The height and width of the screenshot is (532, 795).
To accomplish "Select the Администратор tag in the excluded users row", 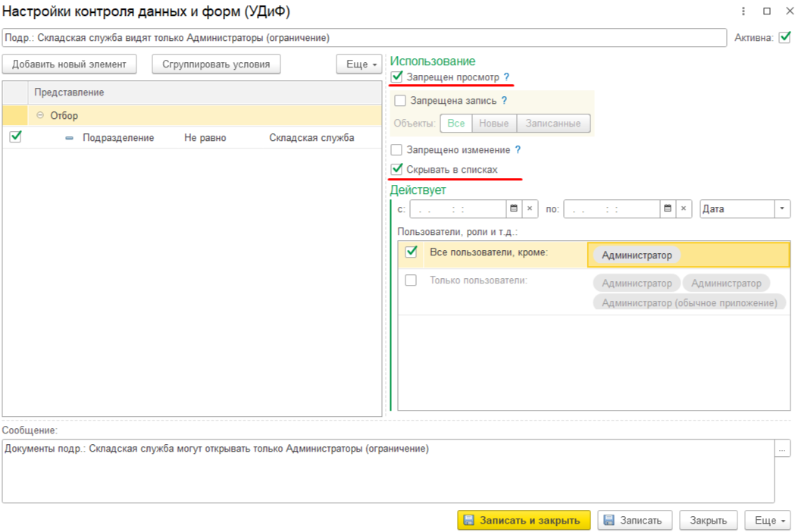I will [637, 255].
